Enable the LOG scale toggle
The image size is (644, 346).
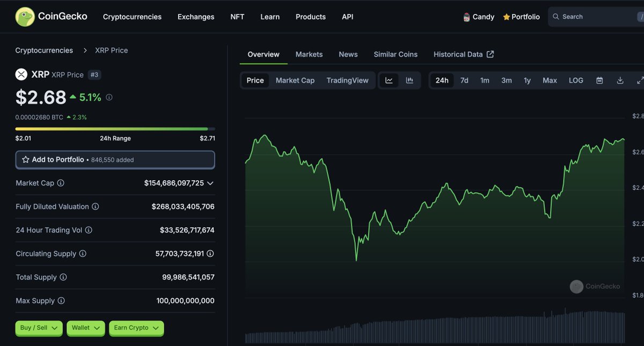(x=575, y=80)
